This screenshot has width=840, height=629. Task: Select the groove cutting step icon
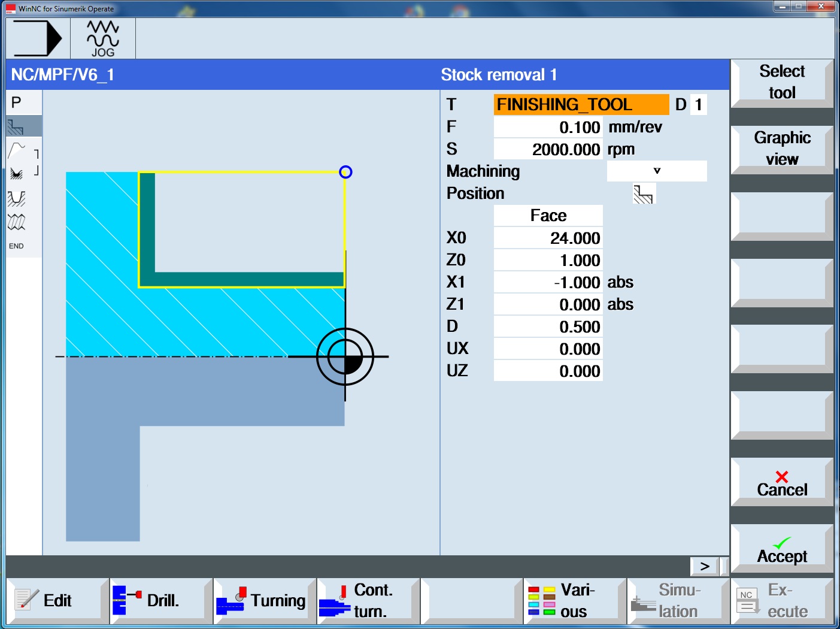pyautogui.click(x=16, y=198)
